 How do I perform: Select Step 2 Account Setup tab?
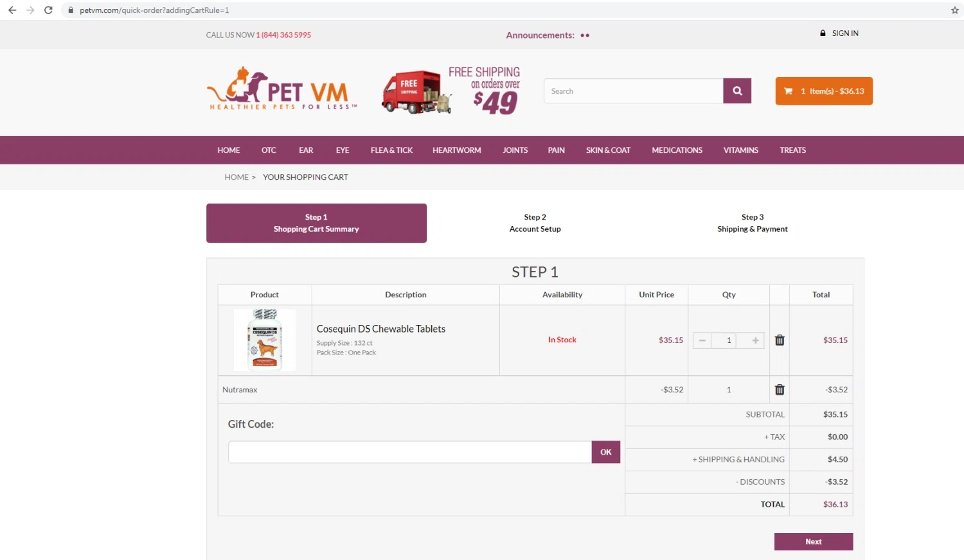(535, 223)
